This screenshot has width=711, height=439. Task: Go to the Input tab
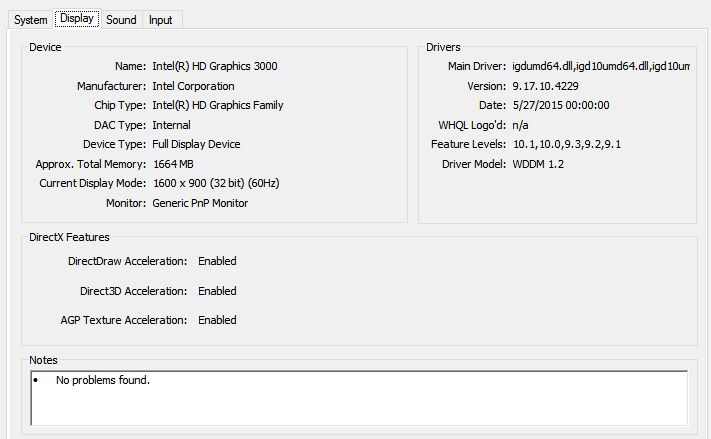coord(160,20)
